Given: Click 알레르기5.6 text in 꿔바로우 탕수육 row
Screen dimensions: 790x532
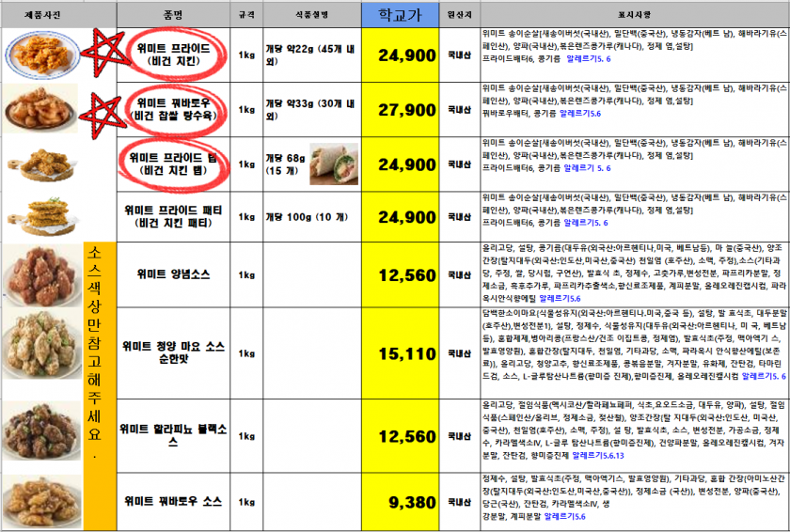Looking at the screenshot, I should pos(580,114).
